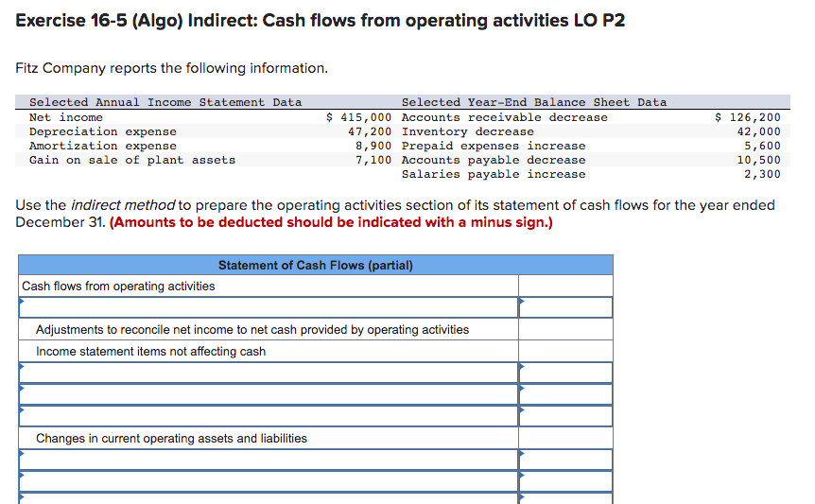Viewport: 815px width, 504px height.
Task: Open label dropdown directly above 'Changes in current operating assets'
Action: pos(269,417)
